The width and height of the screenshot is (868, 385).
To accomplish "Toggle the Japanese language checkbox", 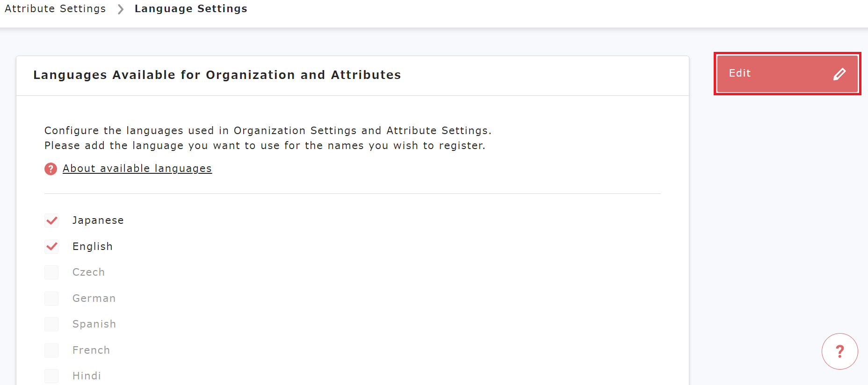I will [51, 221].
